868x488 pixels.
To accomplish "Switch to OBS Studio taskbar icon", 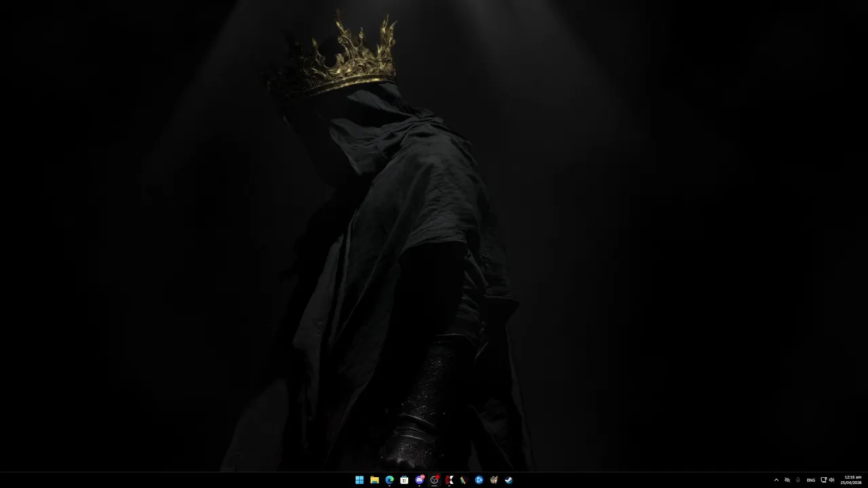I will pos(434,480).
